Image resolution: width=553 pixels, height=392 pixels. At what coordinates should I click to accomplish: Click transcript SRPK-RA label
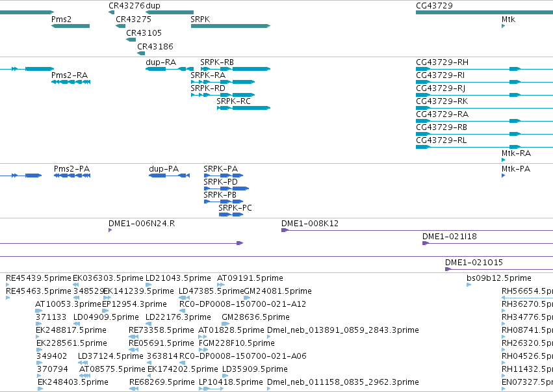pos(208,75)
